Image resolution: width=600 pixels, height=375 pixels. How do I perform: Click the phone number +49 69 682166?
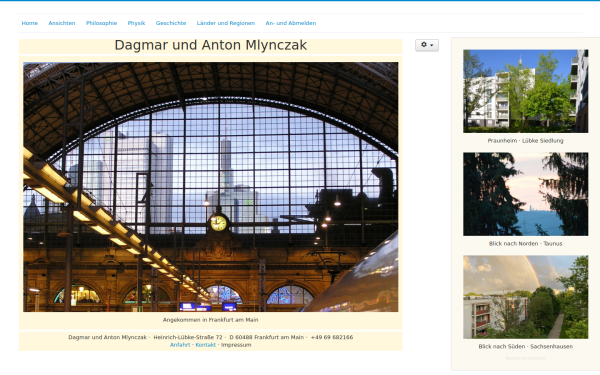pos(332,338)
